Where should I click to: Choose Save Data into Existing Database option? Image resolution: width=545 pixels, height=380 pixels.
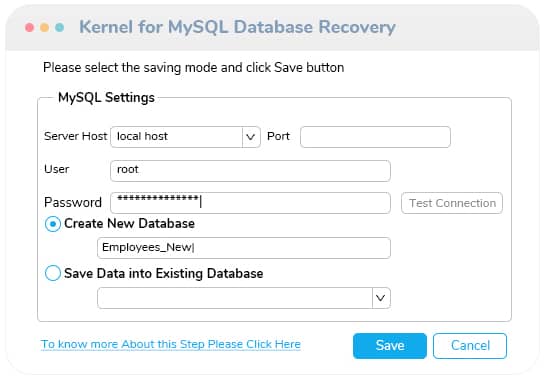coord(53,273)
